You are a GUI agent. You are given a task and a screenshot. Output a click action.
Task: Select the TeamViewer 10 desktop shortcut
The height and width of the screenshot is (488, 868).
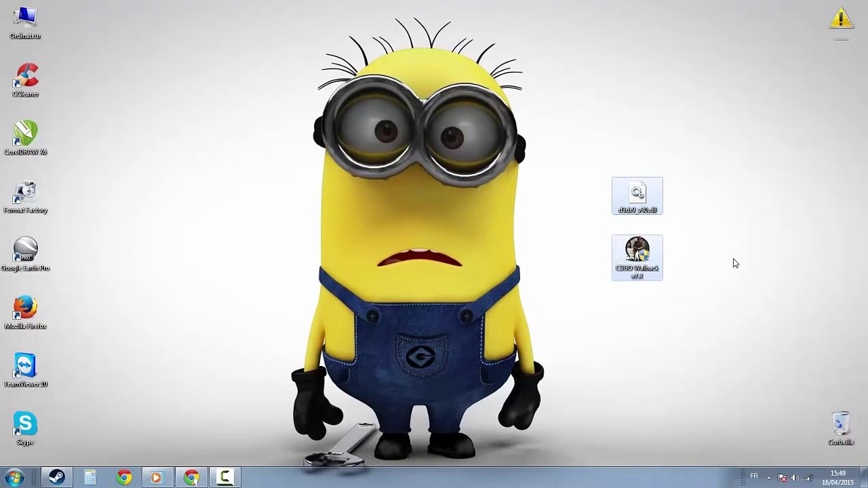point(25,370)
